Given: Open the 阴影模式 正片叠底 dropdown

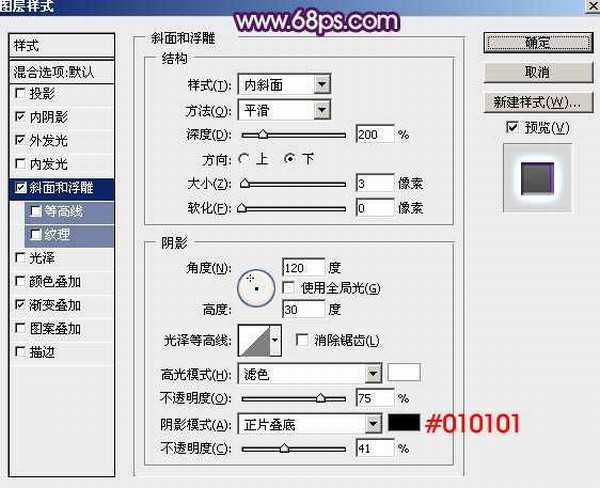Looking at the screenshot, I should click(x=311, y=424).
